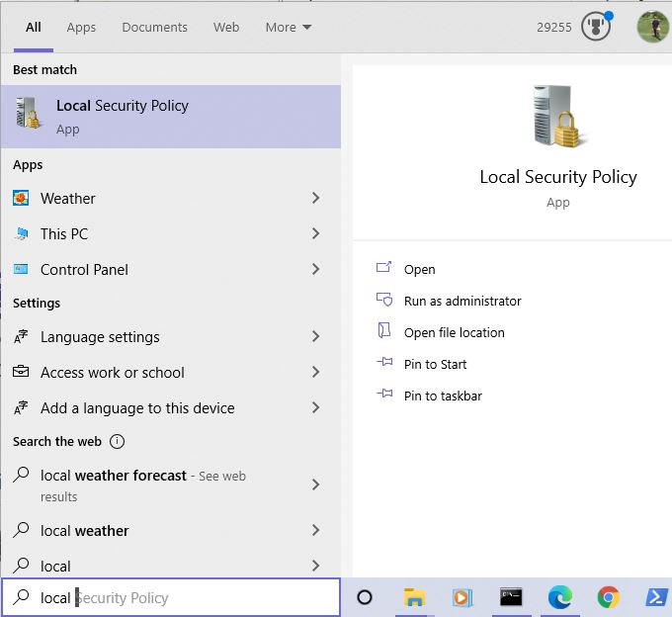
Task: Open Google Chrome from taskbar
Action: coord(608,597)
